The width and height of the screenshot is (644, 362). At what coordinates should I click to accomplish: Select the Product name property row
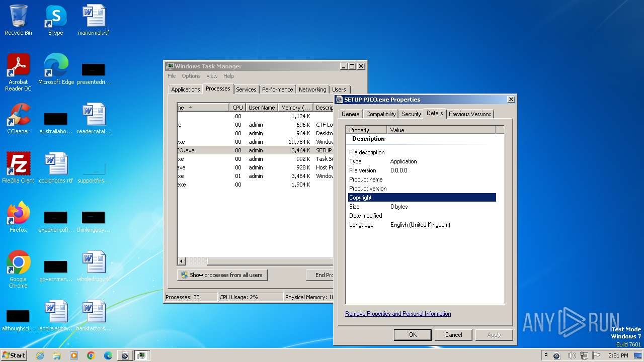[x=422, y=179]
